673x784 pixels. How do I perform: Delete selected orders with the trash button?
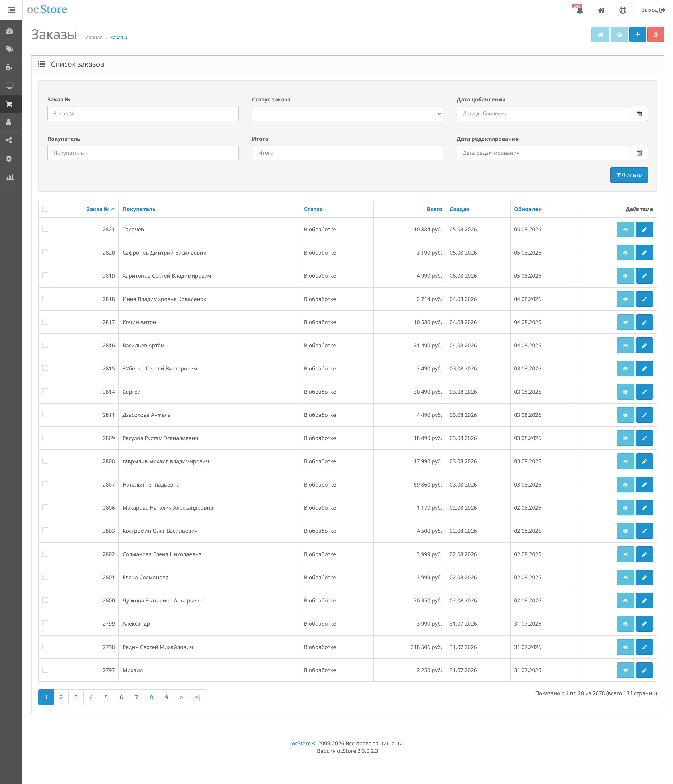[656, 34]
